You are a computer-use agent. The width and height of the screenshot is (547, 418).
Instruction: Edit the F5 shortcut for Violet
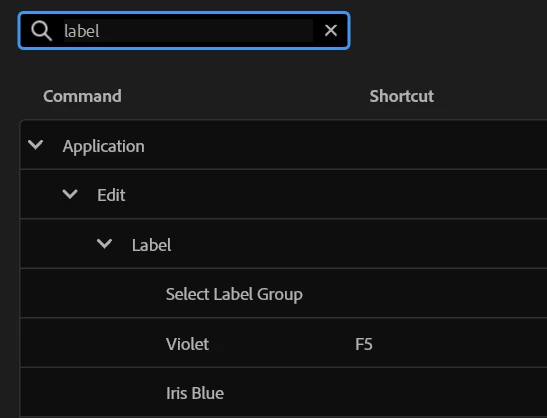click(364, 344)
